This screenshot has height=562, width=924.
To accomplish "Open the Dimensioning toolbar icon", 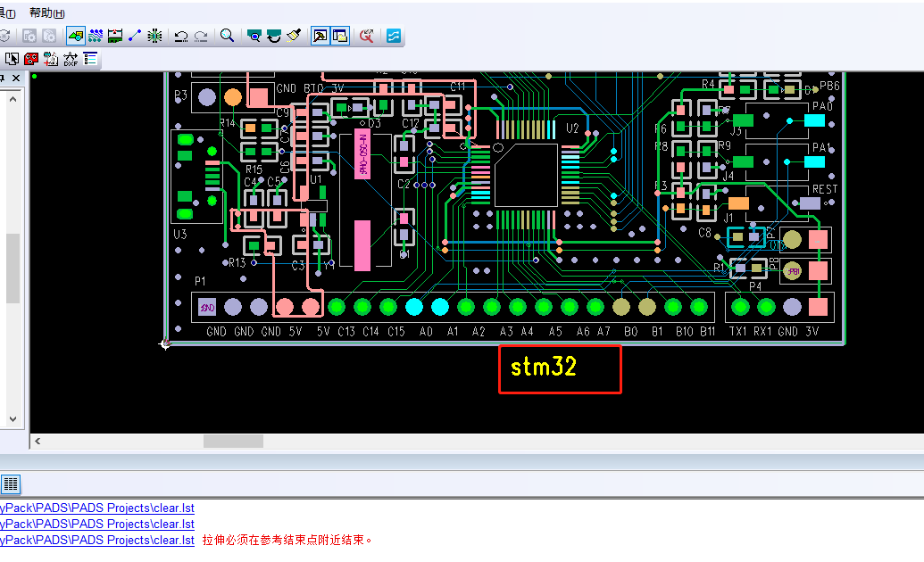I will tap(115, 36).
